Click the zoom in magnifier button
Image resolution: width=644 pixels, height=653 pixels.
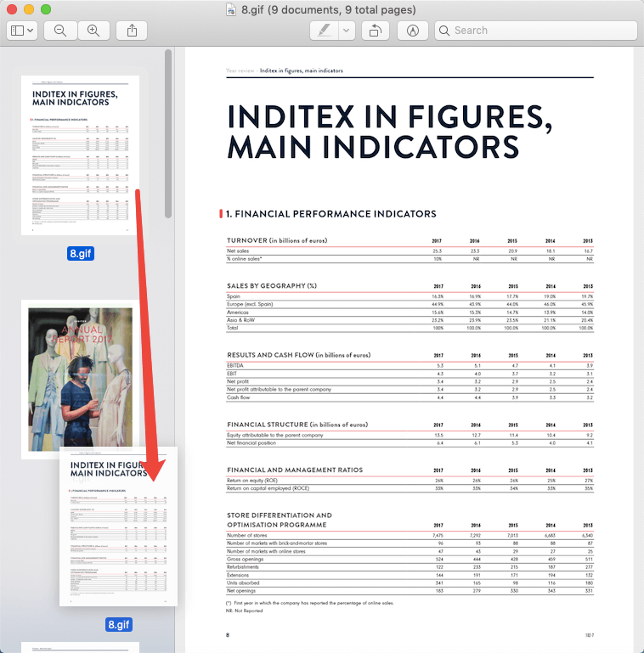pyautogui.click(x=93, y=31)
